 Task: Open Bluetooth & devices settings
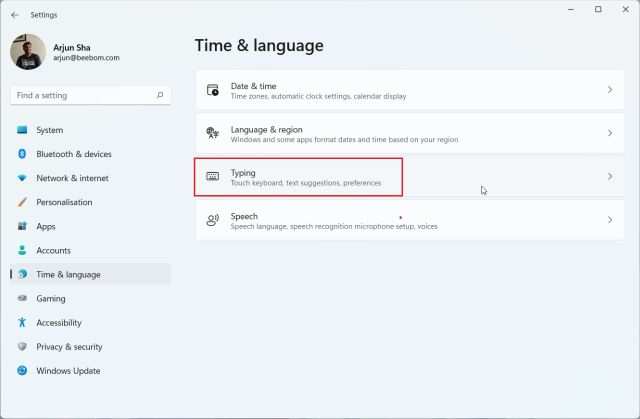tap(90, 154)
